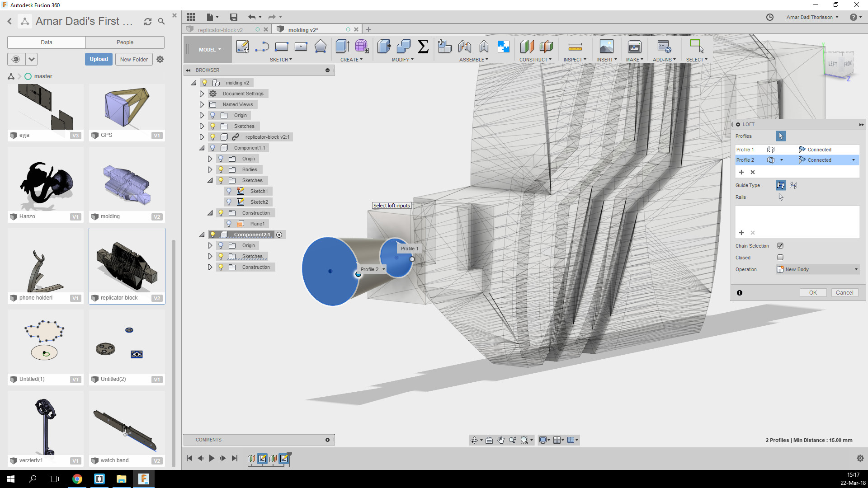Toggle visibility bulb of Sketch1
Viewport: 868px width, 488px height.
pos(229,191)
